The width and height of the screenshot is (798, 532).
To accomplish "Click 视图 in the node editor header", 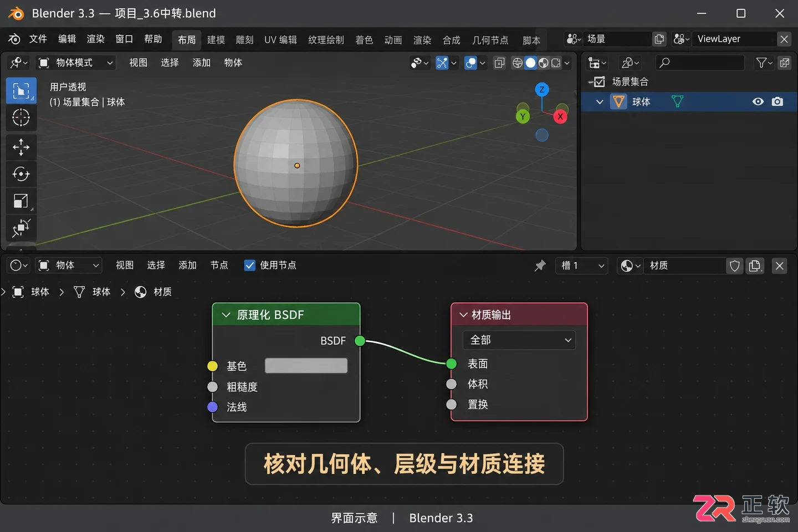I will pos(125,265).
